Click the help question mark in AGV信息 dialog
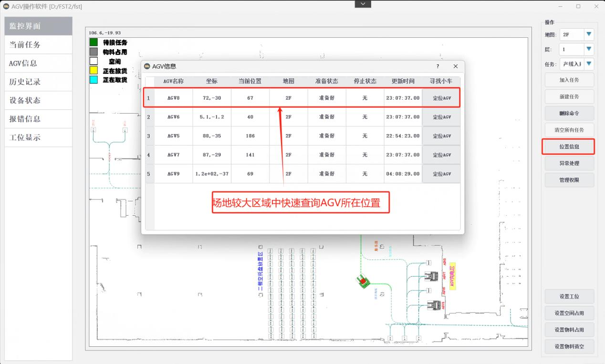This screenshot has width=605, height=364. click(438, 66)
